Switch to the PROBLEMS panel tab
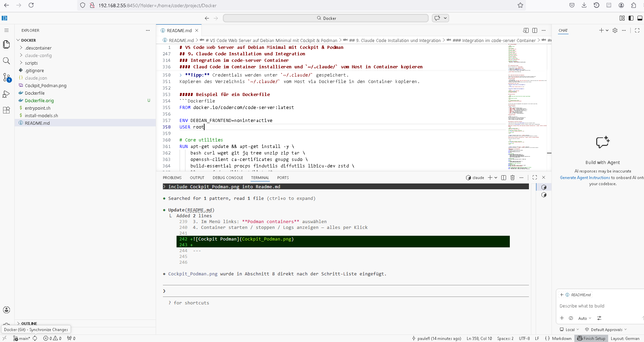This screenshot has height=342, width=644. 172,178
